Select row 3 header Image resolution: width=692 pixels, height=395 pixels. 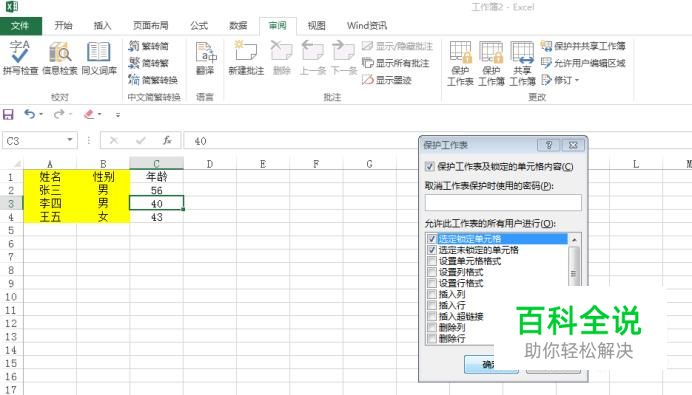11,203
